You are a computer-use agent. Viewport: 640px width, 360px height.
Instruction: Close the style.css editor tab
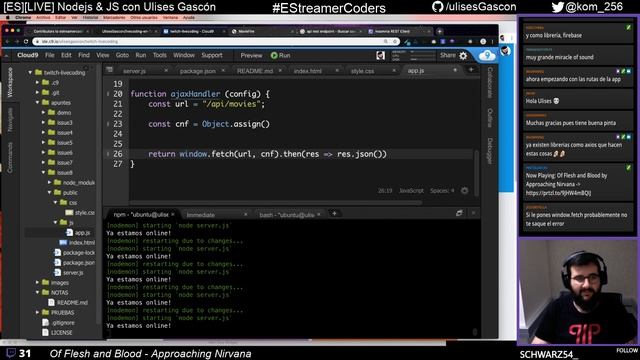pos(394,71)
